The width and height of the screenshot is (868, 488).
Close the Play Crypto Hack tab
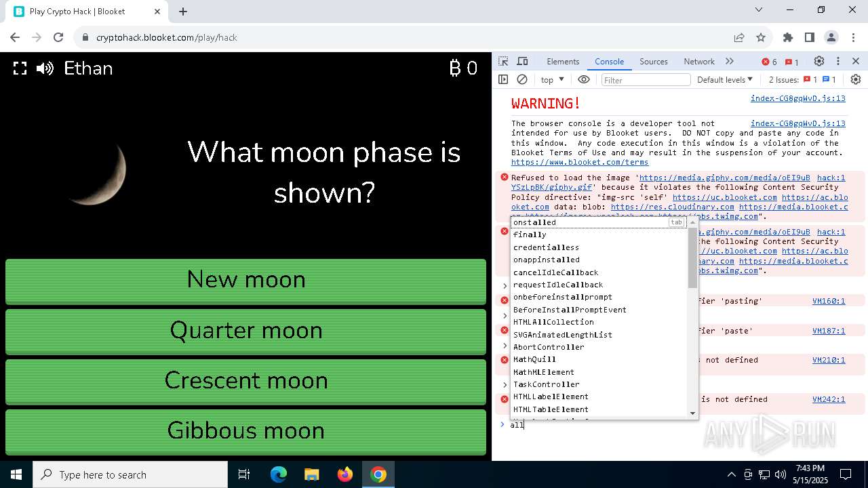157,12
